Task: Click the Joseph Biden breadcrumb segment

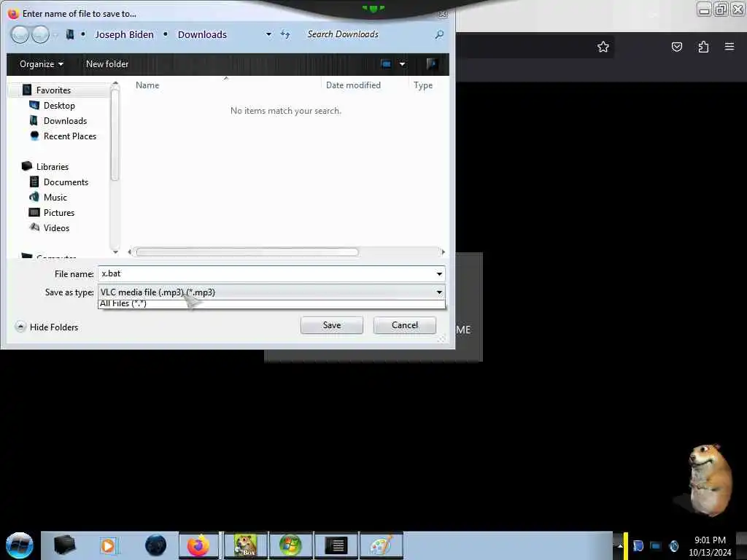Action: 124,34
